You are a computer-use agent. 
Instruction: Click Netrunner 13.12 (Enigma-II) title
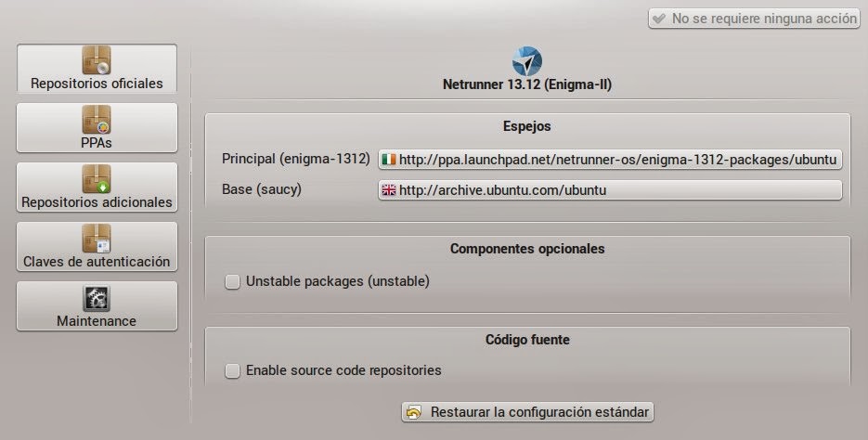tap(527, 84)
